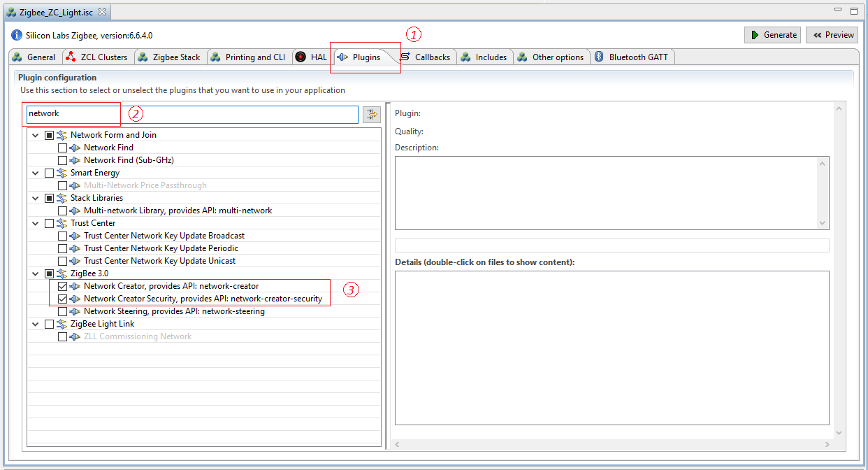Collapse the Stack Libraries group
The image size is (868, 470).
click(36, 198)
